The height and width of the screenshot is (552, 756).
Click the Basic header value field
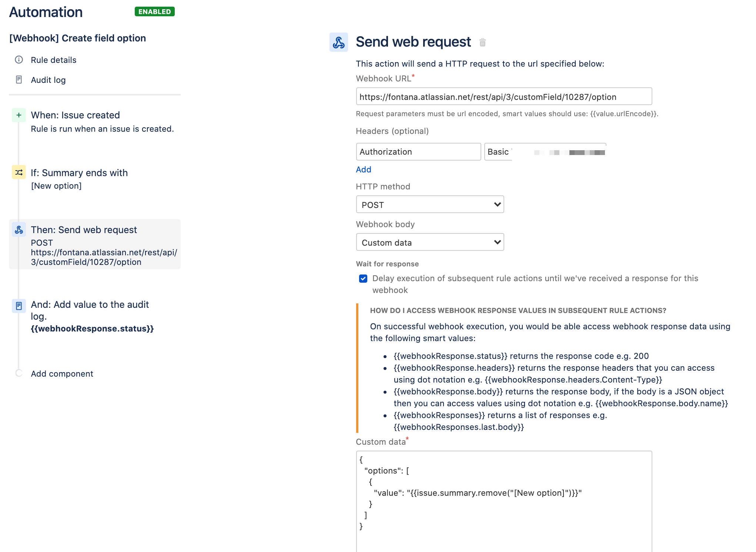[x=545, y=152]
